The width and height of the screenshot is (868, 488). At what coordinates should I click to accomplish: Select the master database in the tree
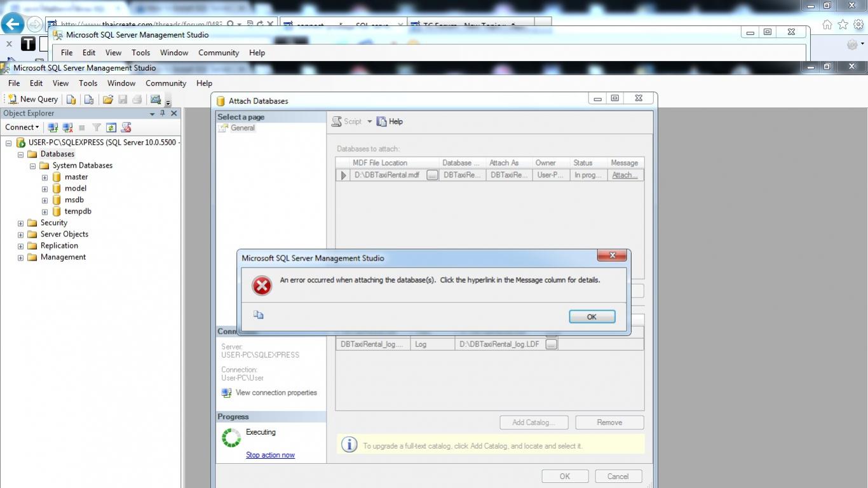[x=76, y=177]
